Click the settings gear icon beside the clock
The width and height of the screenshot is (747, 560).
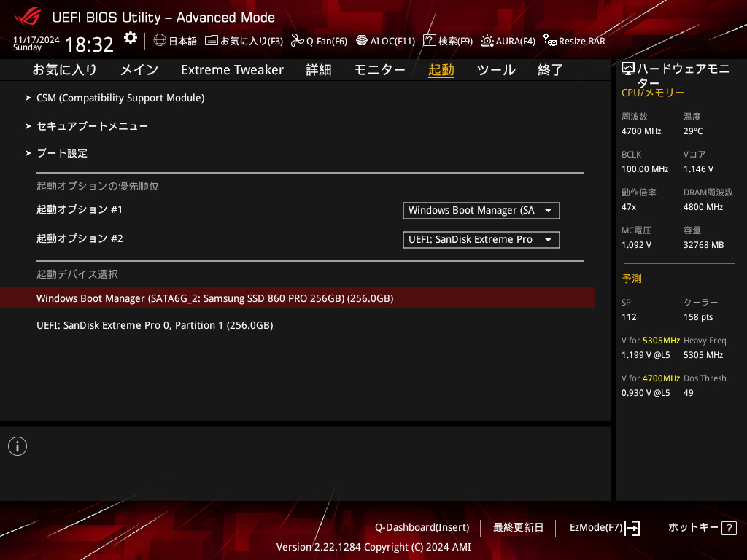point(130,39)
